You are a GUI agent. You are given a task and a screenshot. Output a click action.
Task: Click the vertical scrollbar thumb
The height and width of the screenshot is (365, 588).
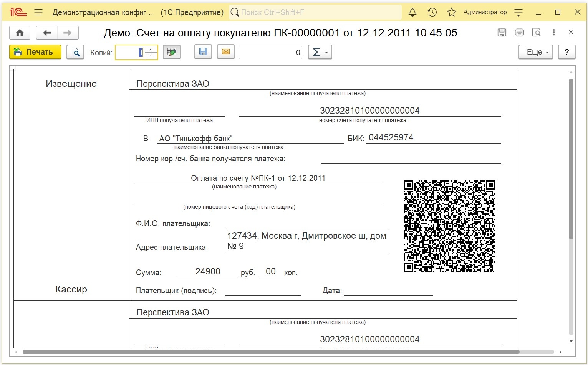pos(571,159)
